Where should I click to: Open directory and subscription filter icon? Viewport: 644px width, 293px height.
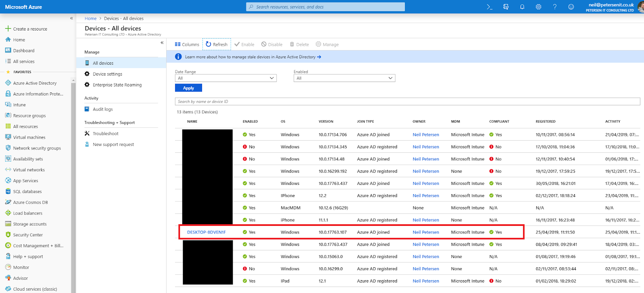[x=506, y=7]
